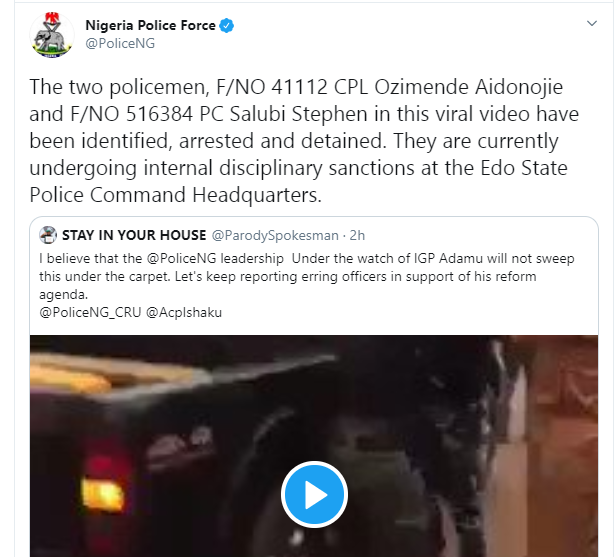Screen dimensions: 616x557
Task: Click the main tweet text about policemen
Action: [x=304, y=141]
